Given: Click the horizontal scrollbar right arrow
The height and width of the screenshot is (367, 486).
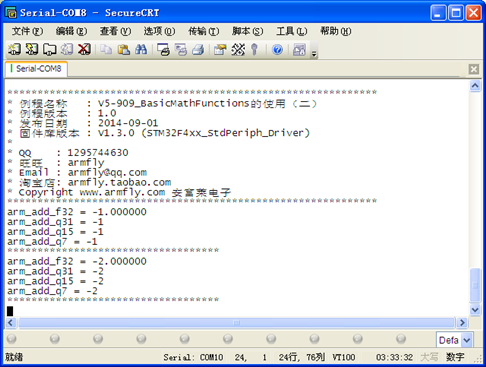Looking at the screenshot, I should 462,322.
